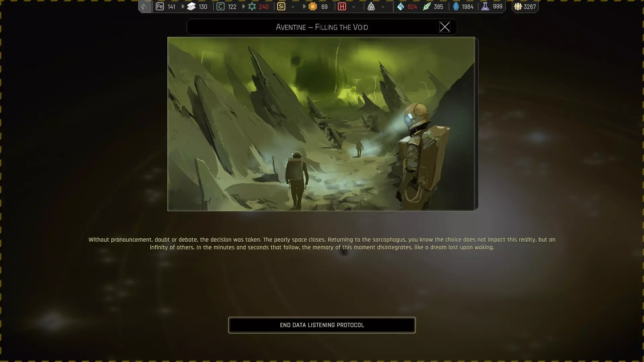Expand arrow between carbon and polymer
Image resolution: width=644 pixels, height=362 pixels.
coord(244,6)
